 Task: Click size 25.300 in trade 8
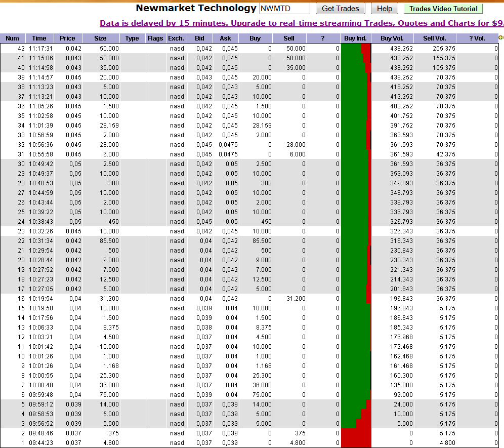click(x=109, y=375)
